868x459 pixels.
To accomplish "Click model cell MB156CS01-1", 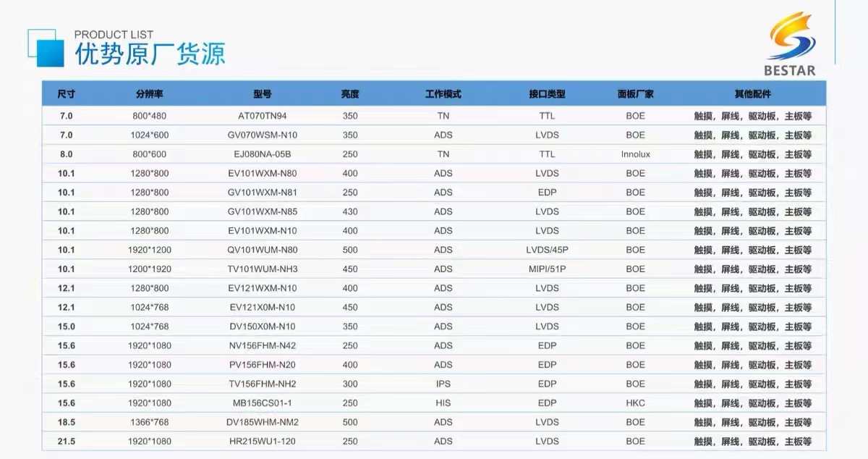I will pyautogui.click(x=263, y=403).
